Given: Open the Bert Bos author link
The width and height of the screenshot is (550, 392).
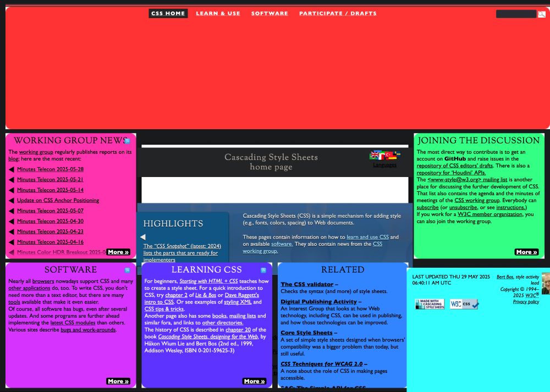Looking at the screenshot, I should tap(505, 277).
